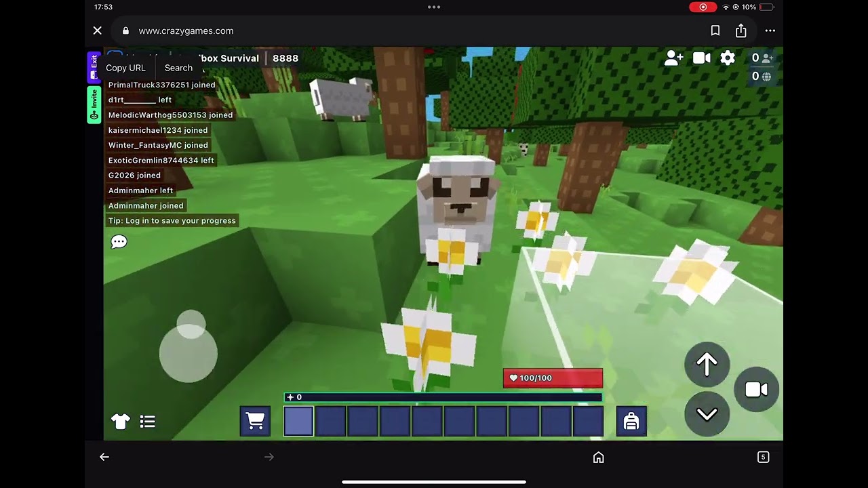868x488 pixels.
Task: Click 'G2026 joined' message
Action: click(x=134, y=176)
